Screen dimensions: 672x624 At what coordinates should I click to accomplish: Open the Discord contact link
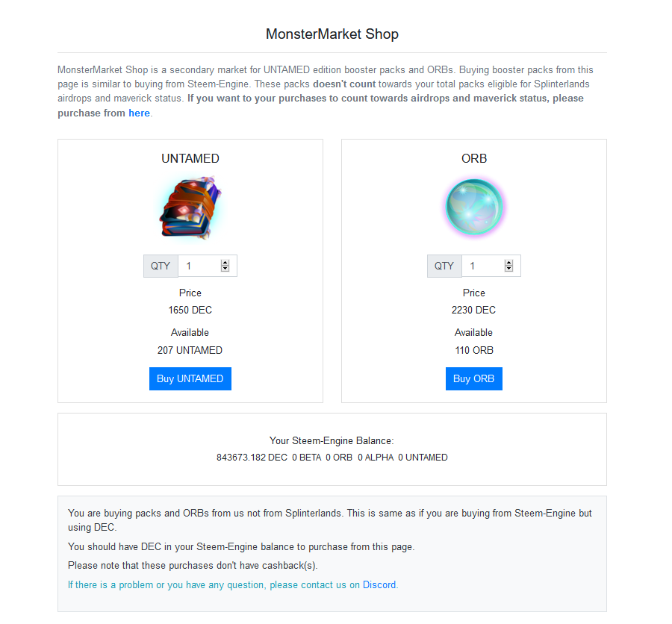point(379,585)
